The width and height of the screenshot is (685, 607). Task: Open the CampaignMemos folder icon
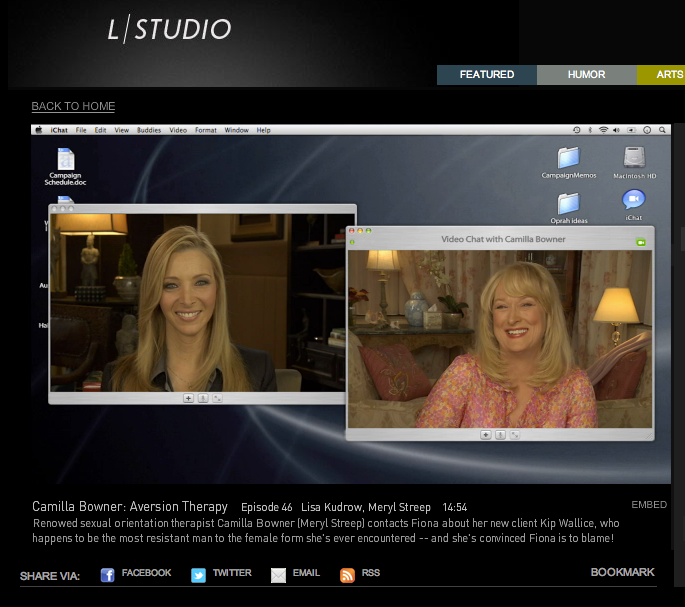click(569, 158)
